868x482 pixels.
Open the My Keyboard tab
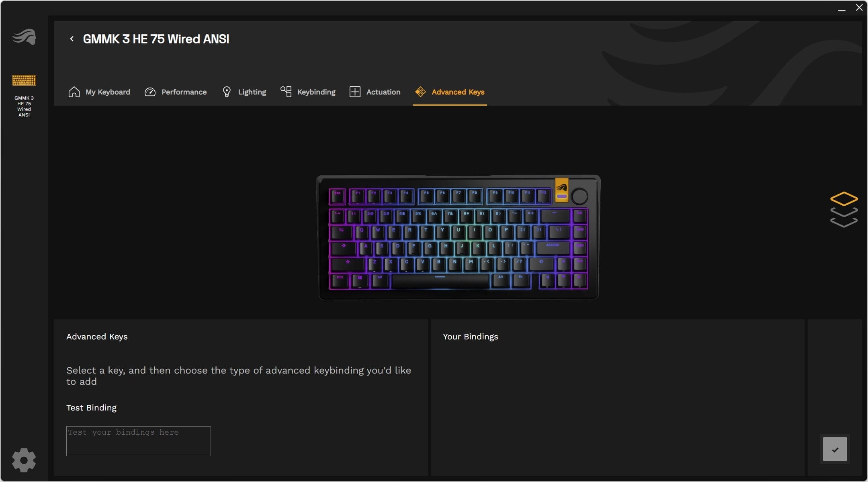[x=99, y=92]
